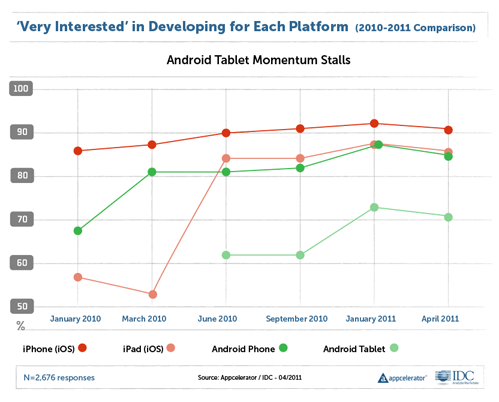Click the Android Phone point at June 2010
499x402 pixels.
[x=226, y=172]
